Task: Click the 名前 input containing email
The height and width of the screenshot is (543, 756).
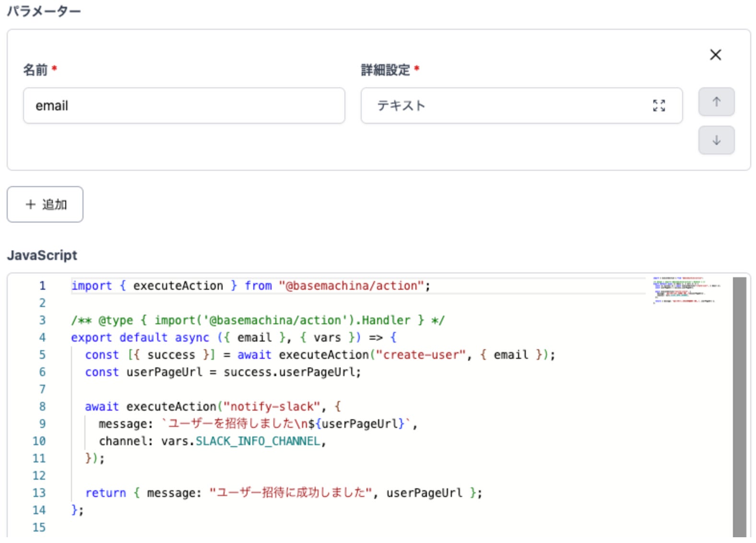Action: click(x=184, y=106)
